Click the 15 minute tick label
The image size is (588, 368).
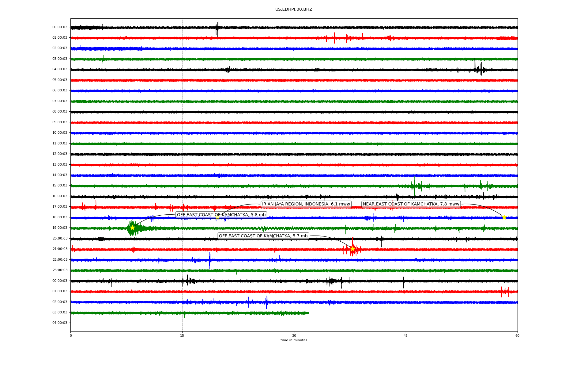tap(182, 336)
